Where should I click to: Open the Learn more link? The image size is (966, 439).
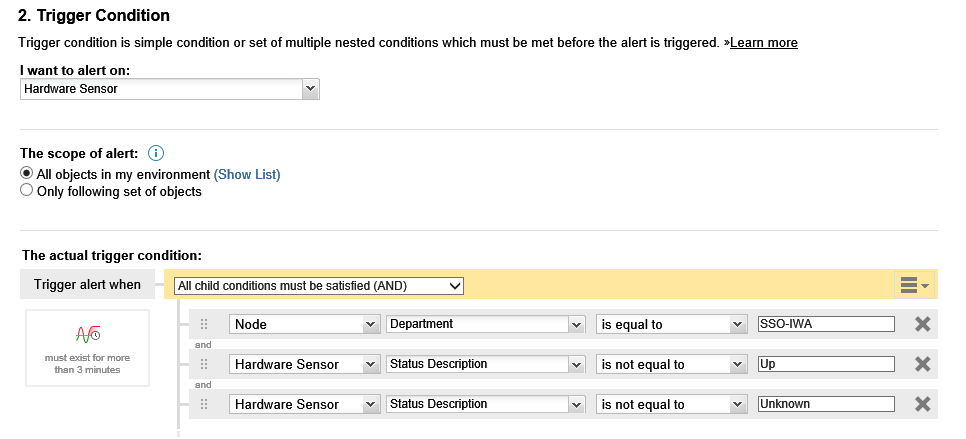pyautogui.click(x=764, y=43)
